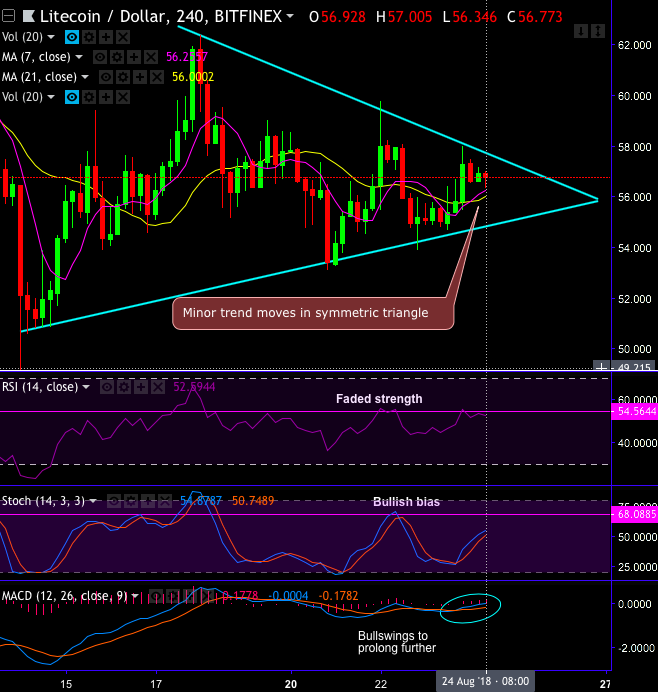
Task: Click plus icon next to MA (21, close)
Action: coord(139,77)
